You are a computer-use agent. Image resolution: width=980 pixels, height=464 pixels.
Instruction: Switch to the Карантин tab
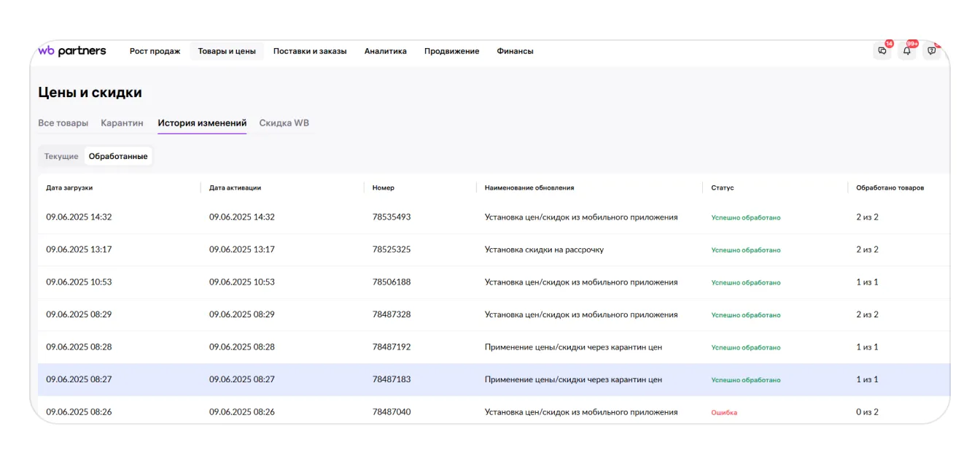coord(122,123)
